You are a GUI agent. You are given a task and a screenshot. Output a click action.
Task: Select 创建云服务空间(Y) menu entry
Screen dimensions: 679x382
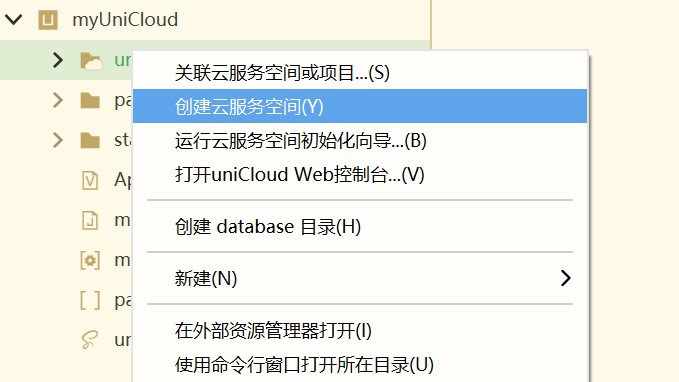click(x=360, y=106)
